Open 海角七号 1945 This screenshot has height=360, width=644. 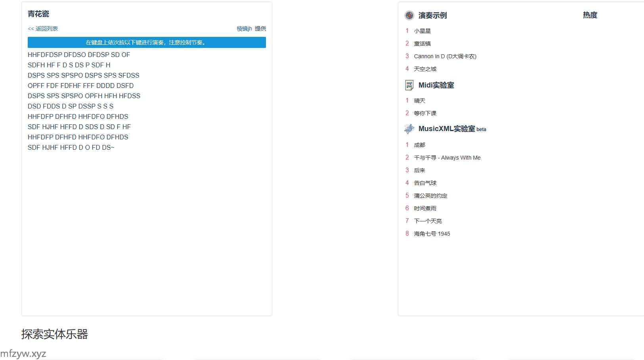click(x=432, y=234)
